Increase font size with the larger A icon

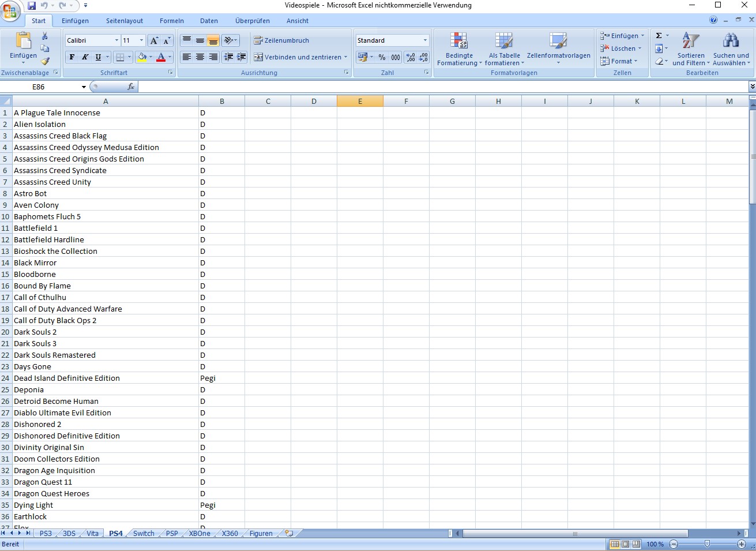coord(154,40)
